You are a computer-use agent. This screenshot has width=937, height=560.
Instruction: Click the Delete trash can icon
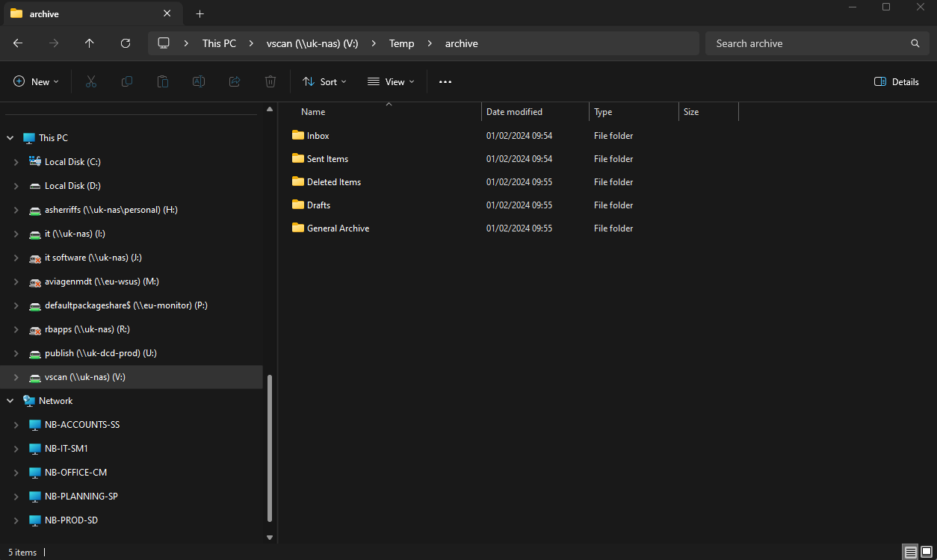point(270,81)
